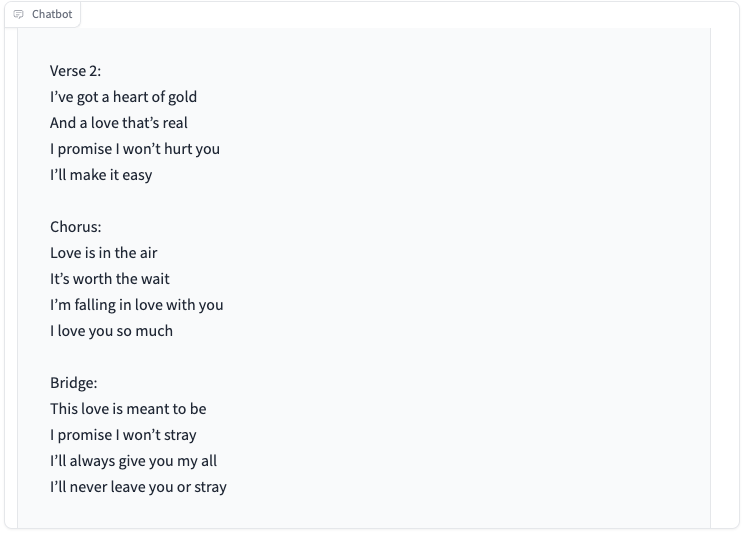Click 'I'll never leave you or stray' line
This screenshot has height=541, width=748.
click(x=138, y=487)
